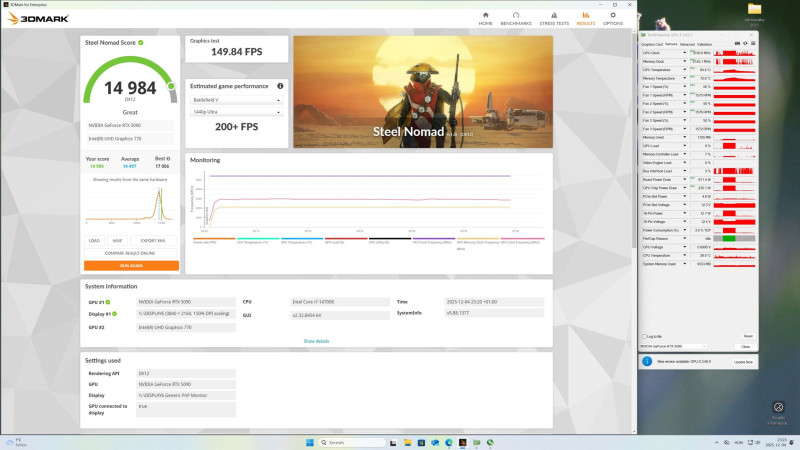Enable the Log to file checkbox in GPU-Z
This screenshot has height=450, width=800.
(x=644, y=336)
